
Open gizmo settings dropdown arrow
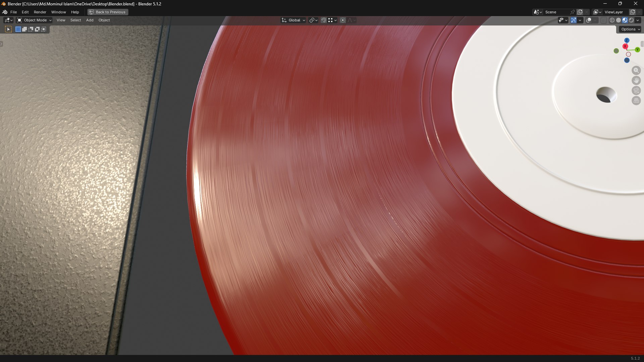click(x=580, y=20)
